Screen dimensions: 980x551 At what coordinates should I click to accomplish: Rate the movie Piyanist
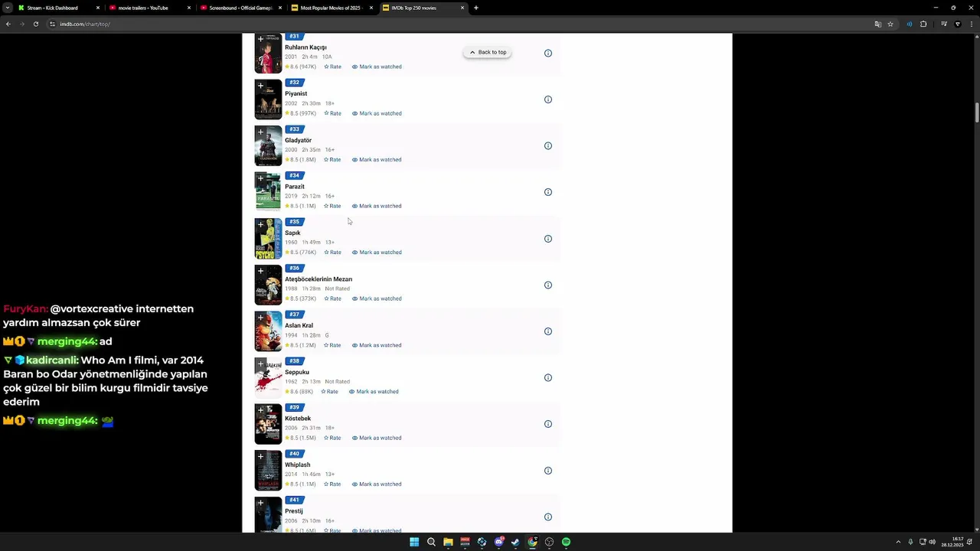[x=332, y=113]
